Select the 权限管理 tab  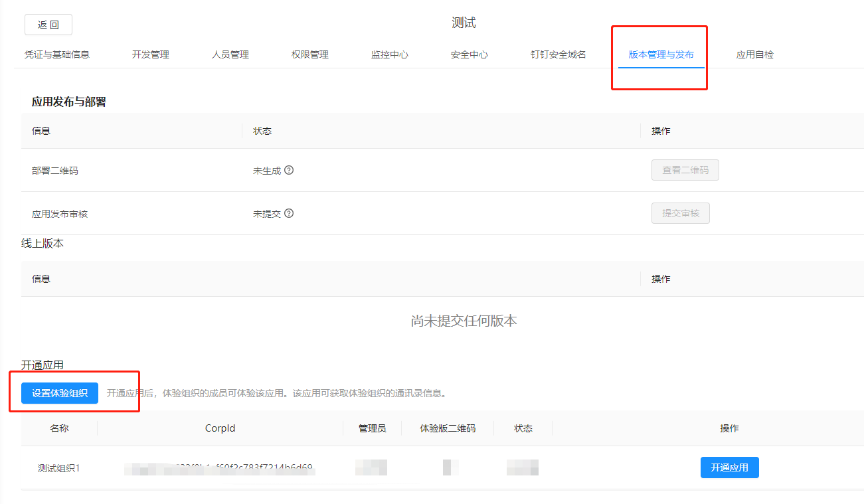pos(310,54)
